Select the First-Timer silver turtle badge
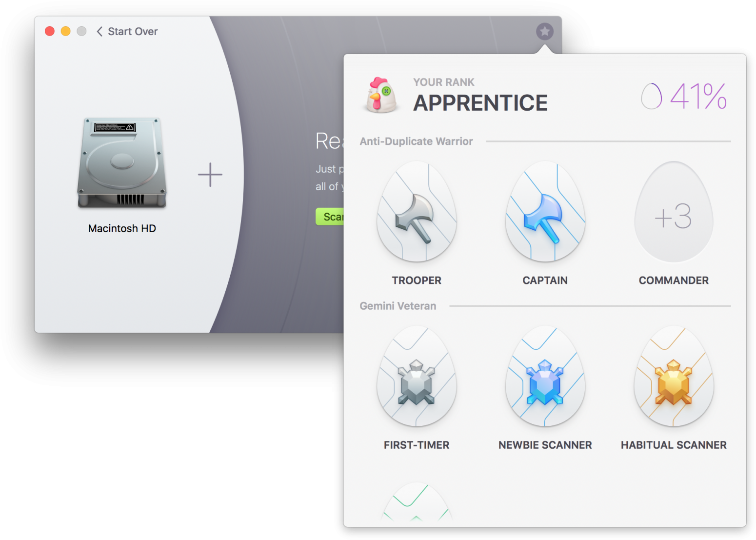The height and width of the screenshot is (540, 756). [417, 377]
